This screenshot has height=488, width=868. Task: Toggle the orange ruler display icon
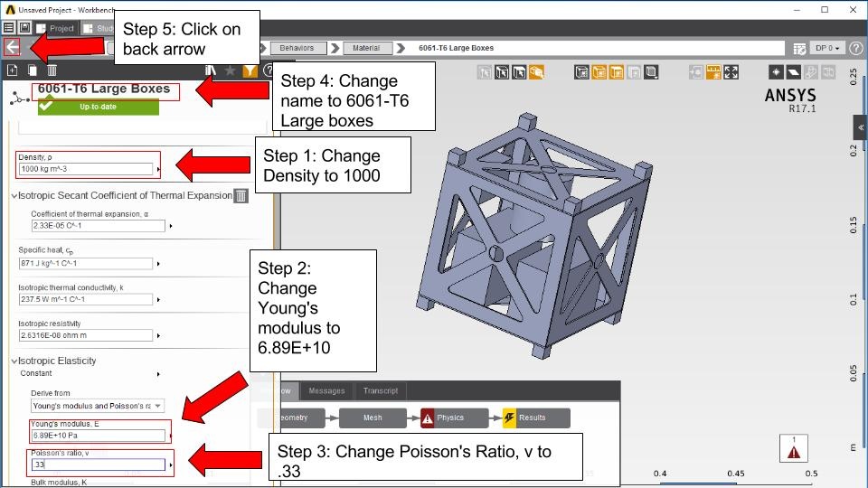click(x=713, y=72)
